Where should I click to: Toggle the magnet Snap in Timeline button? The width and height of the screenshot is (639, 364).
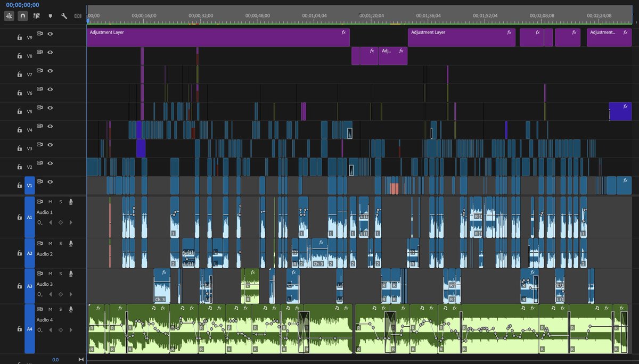pyautogui.click(x=22, y=16)
